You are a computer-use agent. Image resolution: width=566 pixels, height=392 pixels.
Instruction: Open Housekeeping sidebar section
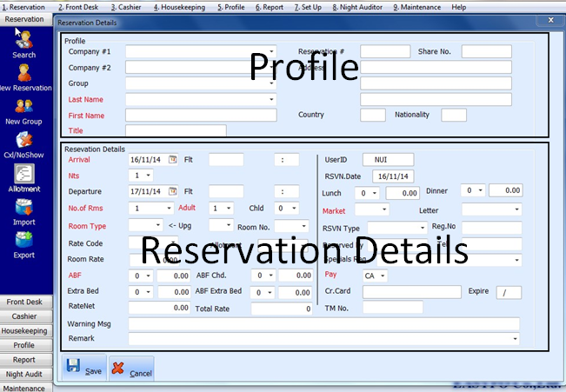coord(26,330)
